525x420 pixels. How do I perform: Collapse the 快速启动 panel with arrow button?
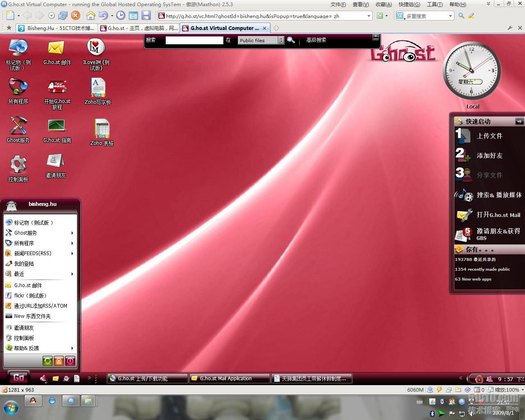[x=519, y=121]
